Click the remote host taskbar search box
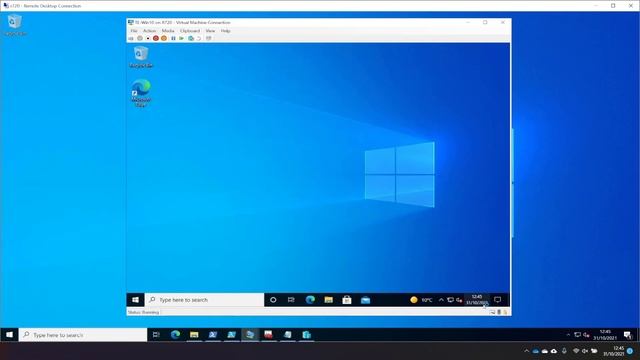This screenshot has width=640, height=360. point(83,335)
